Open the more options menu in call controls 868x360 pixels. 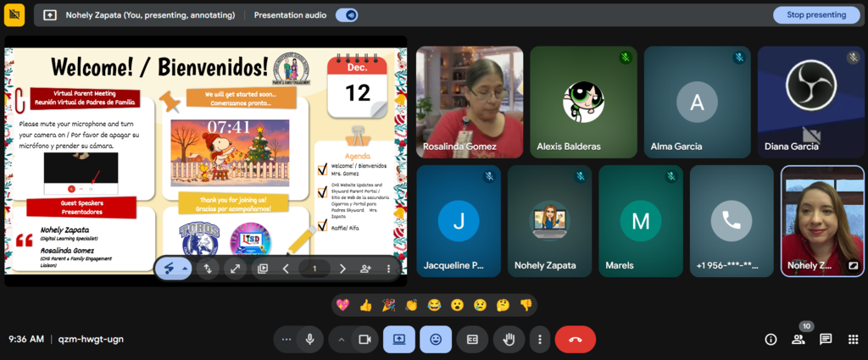pos(539,340)
